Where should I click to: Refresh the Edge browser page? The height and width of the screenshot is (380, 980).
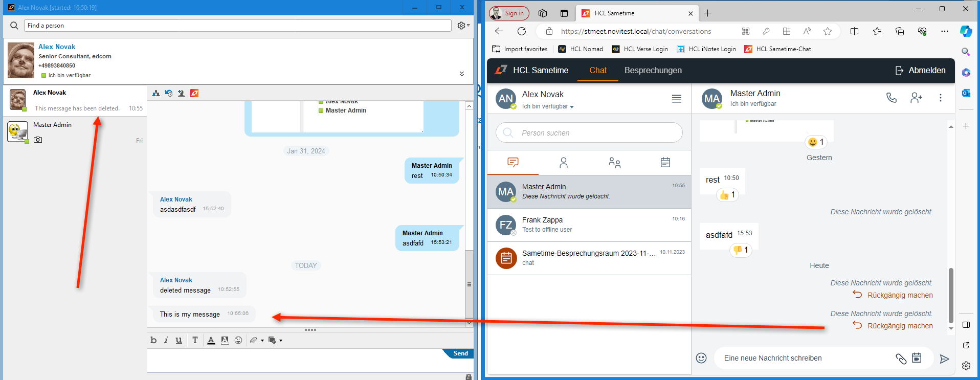[522, 31]
